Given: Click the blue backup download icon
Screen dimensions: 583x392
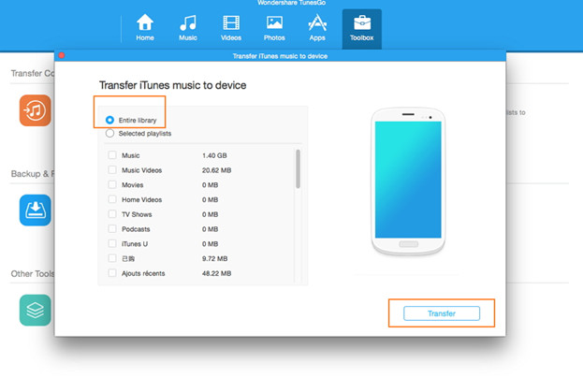Looking at the screenshot, I should tap(36, 211).
